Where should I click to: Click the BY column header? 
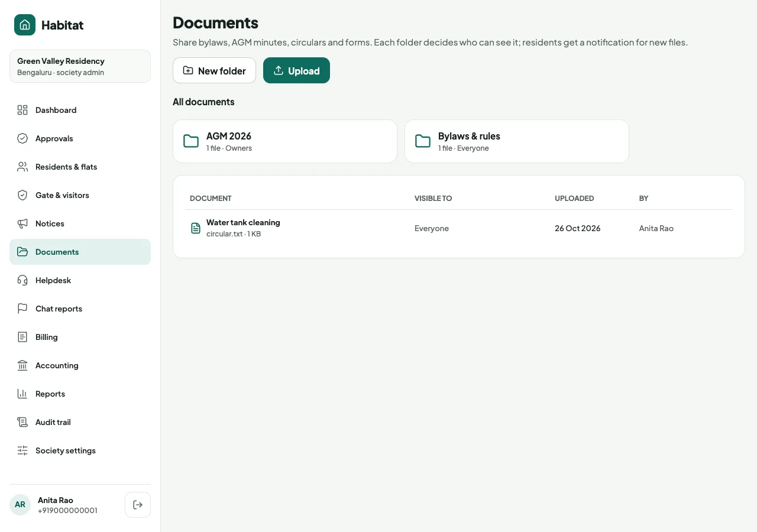point(643,199)
